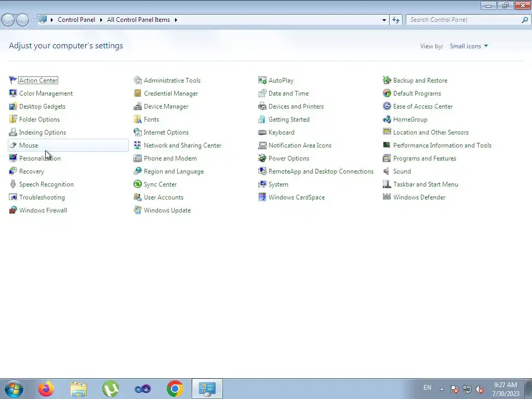Click the Power Options icon

[262, 158]
